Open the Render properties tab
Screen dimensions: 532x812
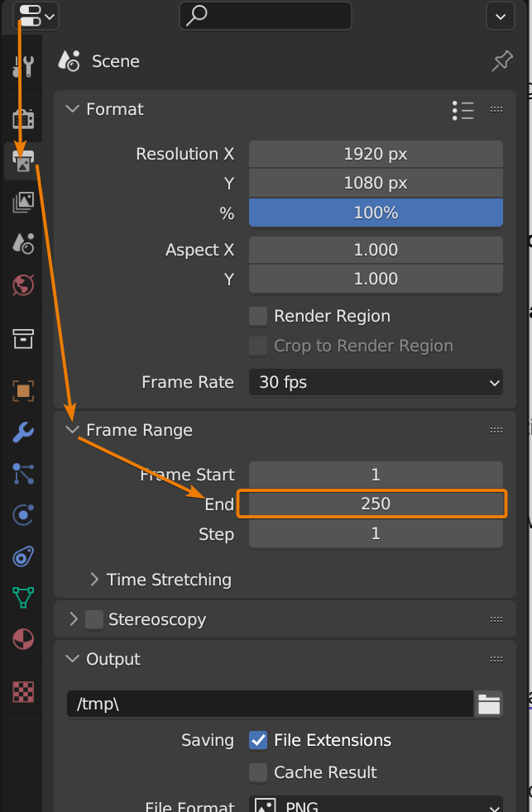(22, 118)
